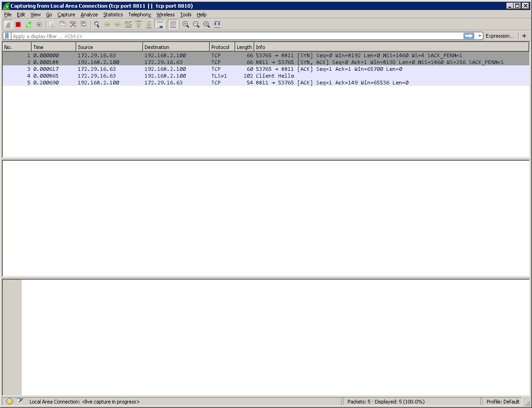Click the display filter input field

(x=237, y=36)
